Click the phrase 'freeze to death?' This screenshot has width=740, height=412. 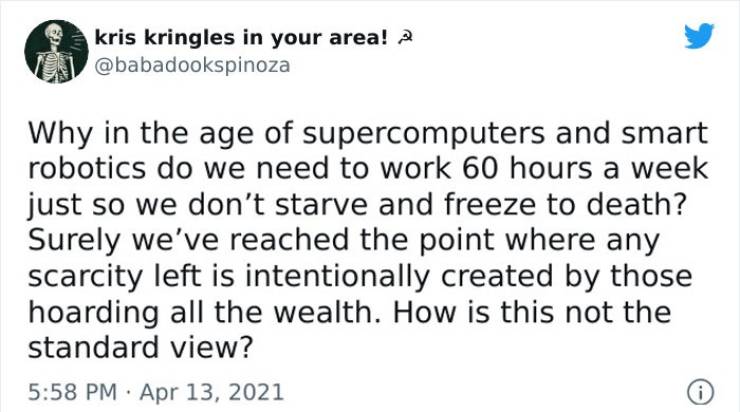click(x=565, y=204)
